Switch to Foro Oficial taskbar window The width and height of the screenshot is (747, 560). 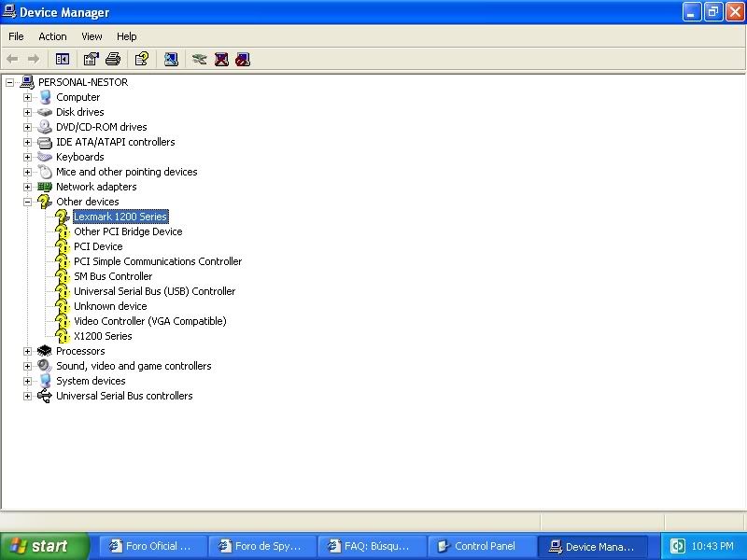click(153, 546)
